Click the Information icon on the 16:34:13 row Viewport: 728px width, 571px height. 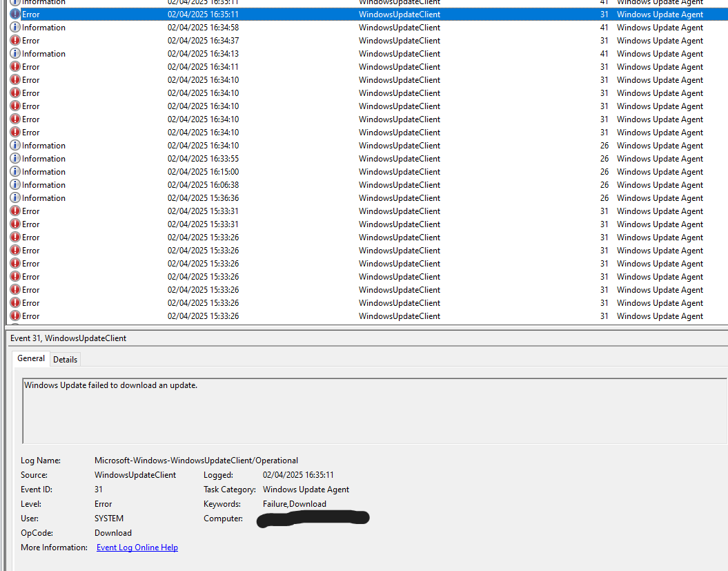(x=15, y=53)
